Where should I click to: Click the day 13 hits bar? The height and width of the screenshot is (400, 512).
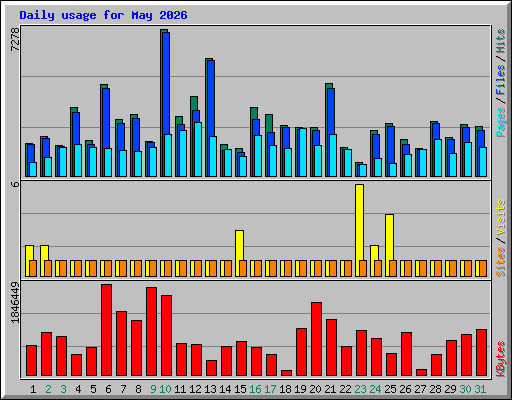pyautogui.click(x=207, y=117)
